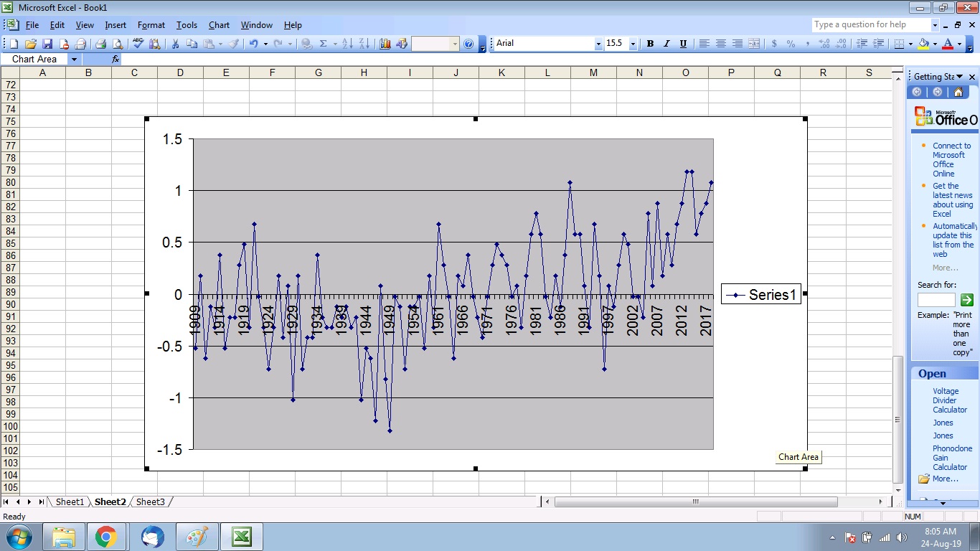Open the Font name dropdown
980x551 pixels.
598,44
